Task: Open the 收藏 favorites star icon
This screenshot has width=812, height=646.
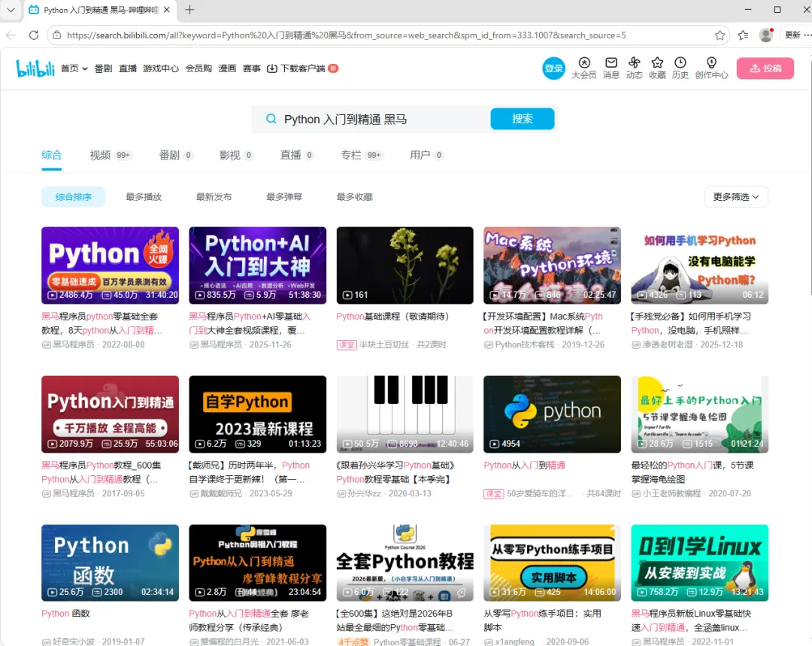Action: 657,68
